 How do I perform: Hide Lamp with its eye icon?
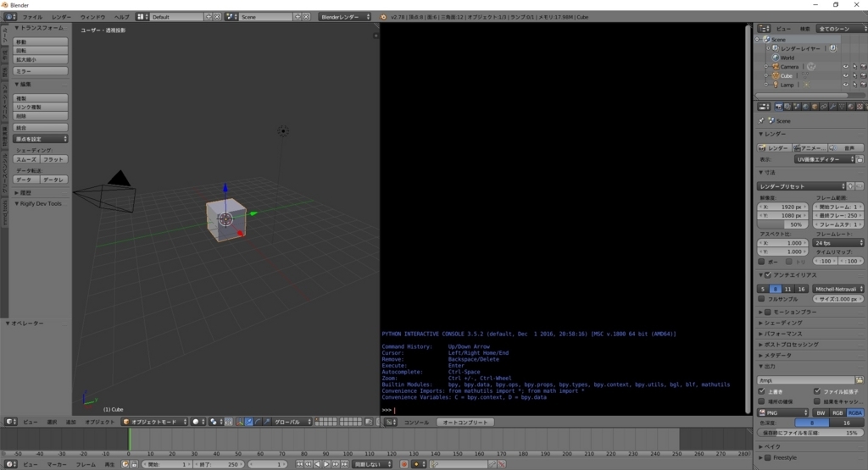pos(845,85)
